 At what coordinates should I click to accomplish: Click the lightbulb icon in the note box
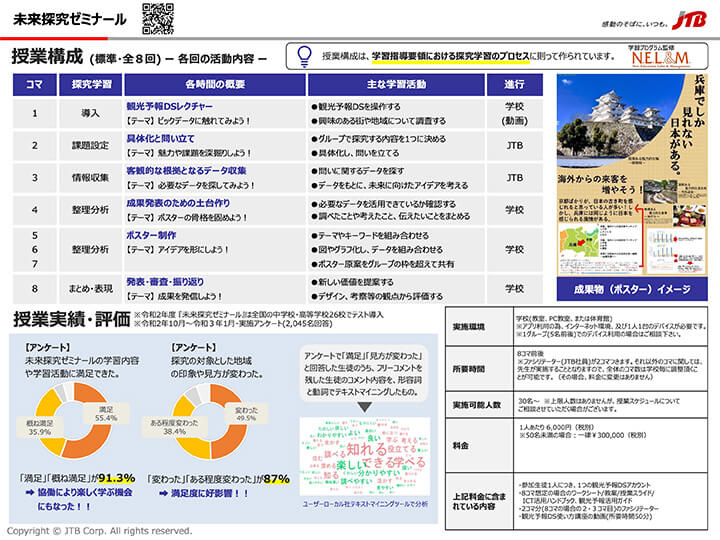[304, 56]
